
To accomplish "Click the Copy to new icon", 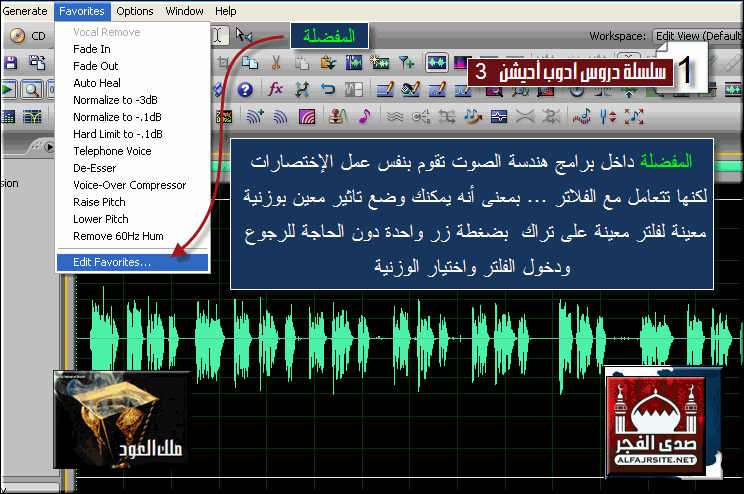I will (250, 63).
